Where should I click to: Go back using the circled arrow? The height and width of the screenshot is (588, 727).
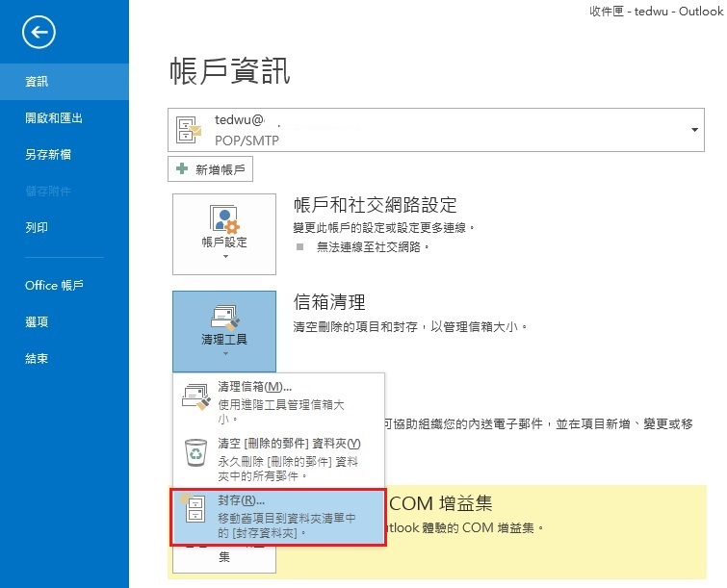[x=39, y=32]
